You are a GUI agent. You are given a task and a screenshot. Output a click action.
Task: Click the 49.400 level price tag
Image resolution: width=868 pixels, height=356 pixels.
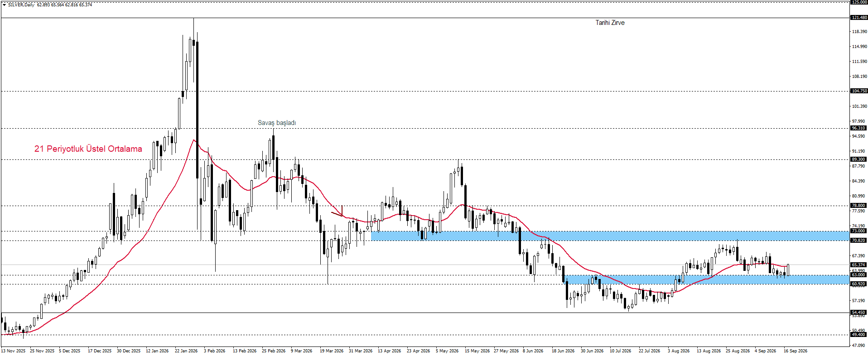tap(858, 335)
